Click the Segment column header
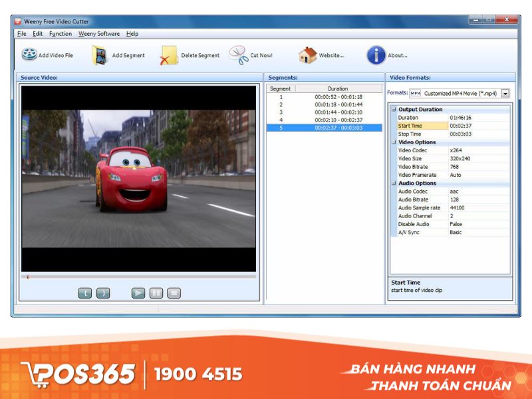 (281, 88)
